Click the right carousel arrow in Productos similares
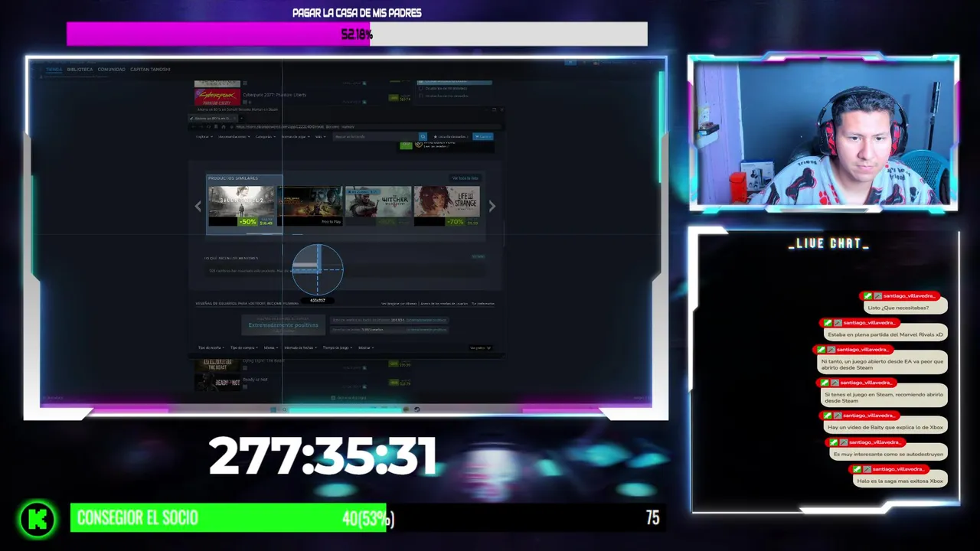 pos(492,206)
